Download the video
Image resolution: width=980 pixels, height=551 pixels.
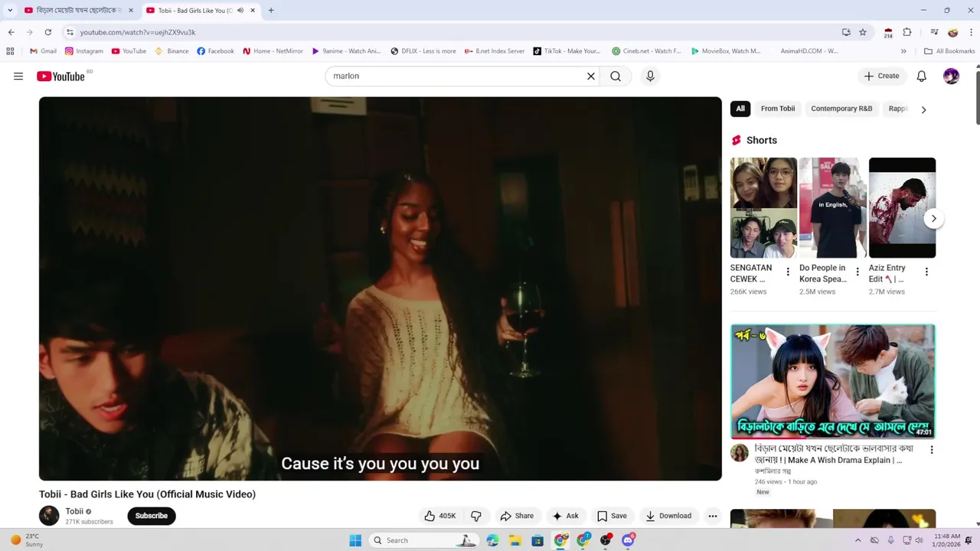668,516
